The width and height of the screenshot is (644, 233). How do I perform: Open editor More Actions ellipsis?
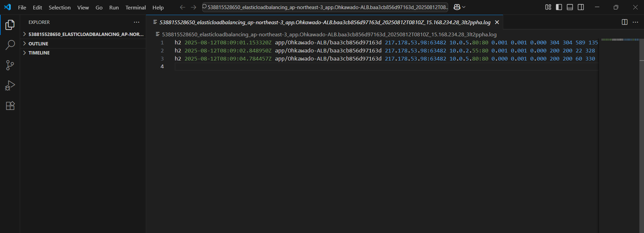[635, 22]
